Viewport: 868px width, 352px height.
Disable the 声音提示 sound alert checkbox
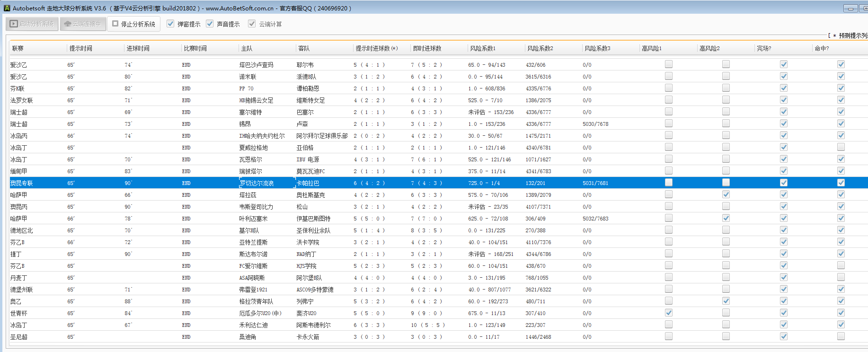click(x=210, y=24)
